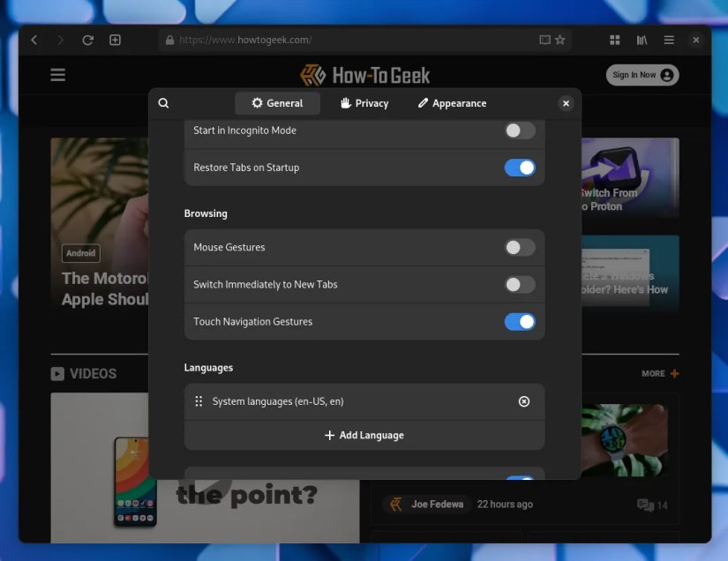Image resolution: width=728 pixels, height=561 pixels.
Task: Open the bookmarks library icon
Action: pyautogui.click(x=642, y=40)
